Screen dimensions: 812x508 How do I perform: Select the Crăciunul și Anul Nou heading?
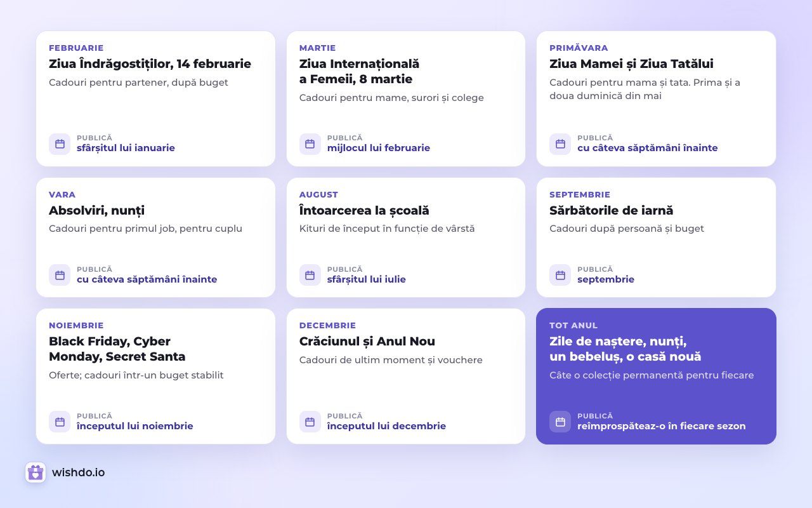tap(367, 341)
